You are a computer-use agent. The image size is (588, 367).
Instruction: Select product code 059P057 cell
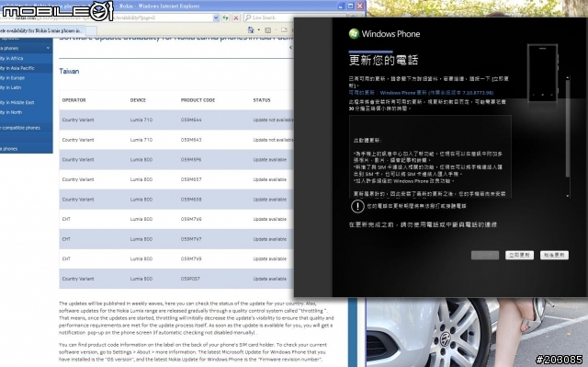coord(190,279)
